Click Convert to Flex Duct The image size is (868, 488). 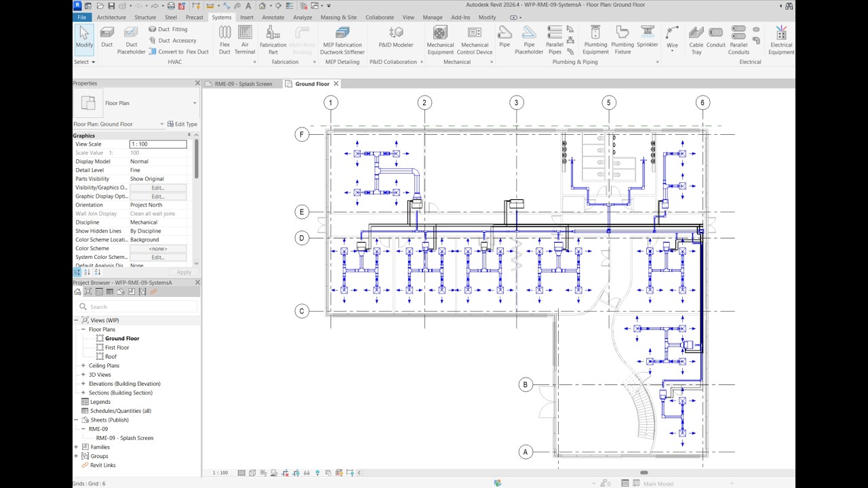point(178,52)
